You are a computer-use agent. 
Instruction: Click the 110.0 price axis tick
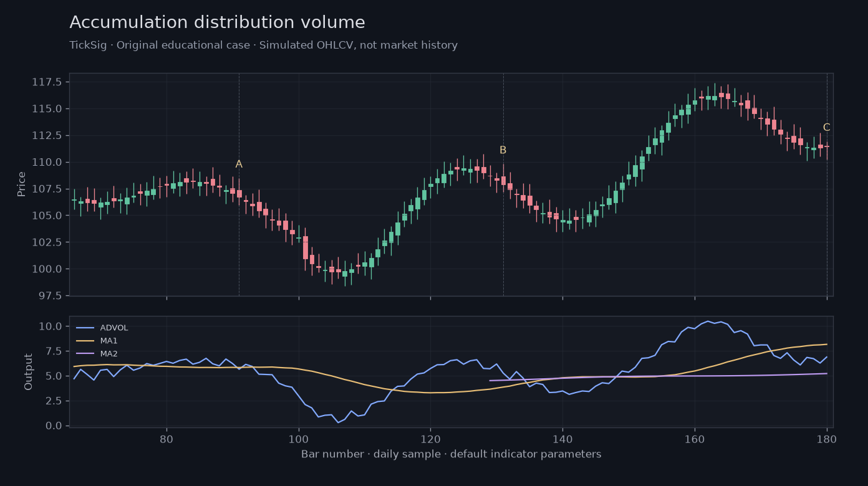[47, 163]
